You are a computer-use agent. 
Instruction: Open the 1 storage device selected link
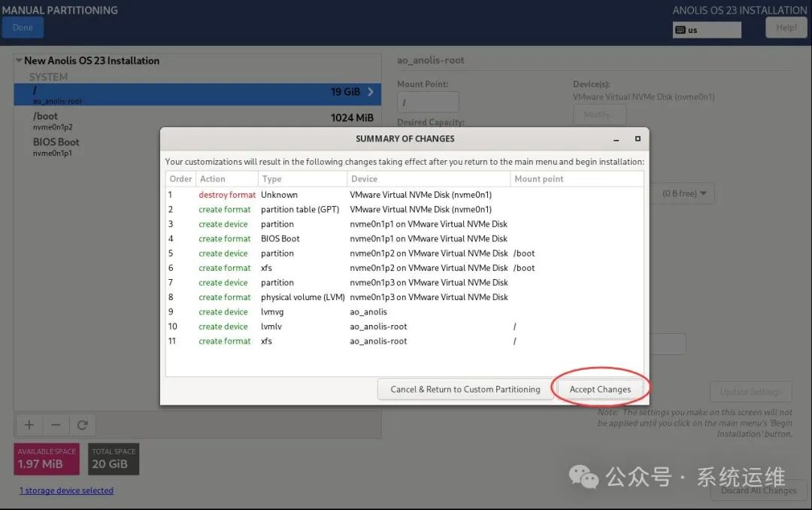click(x=66, y=490)
